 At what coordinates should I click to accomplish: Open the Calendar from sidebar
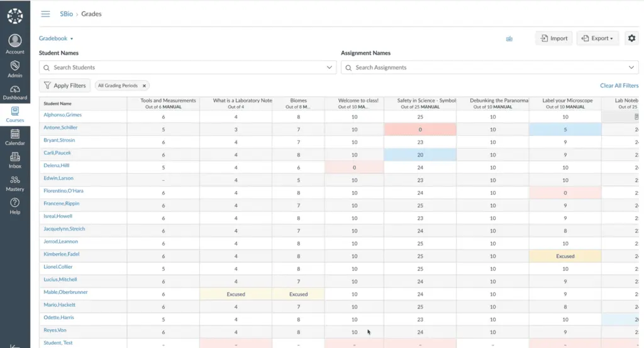15,138
